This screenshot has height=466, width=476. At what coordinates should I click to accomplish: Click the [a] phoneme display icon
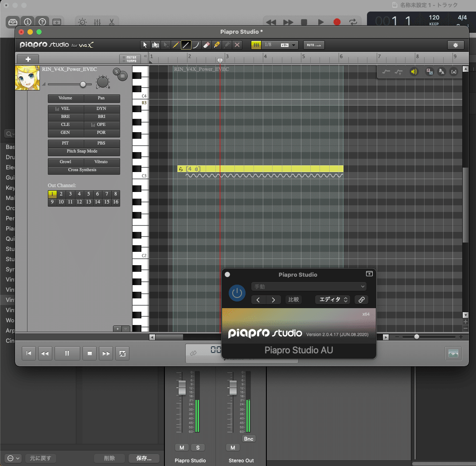[453, 72]
